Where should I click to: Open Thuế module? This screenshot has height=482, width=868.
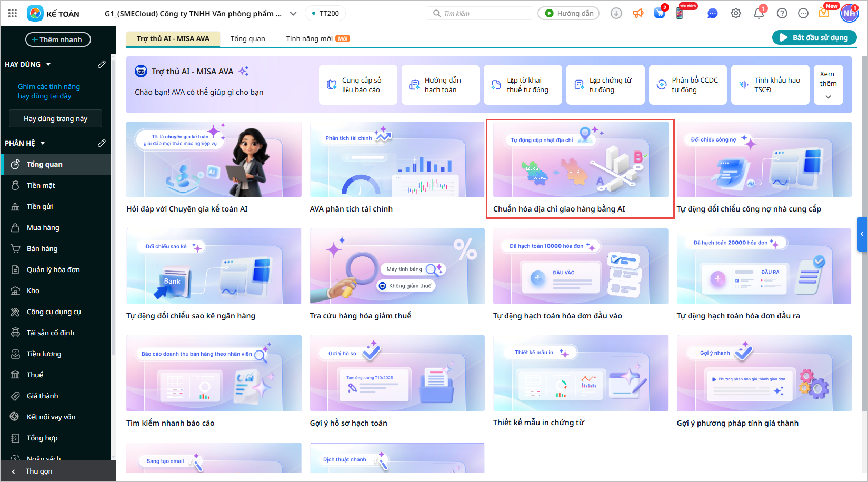(55, 375)
